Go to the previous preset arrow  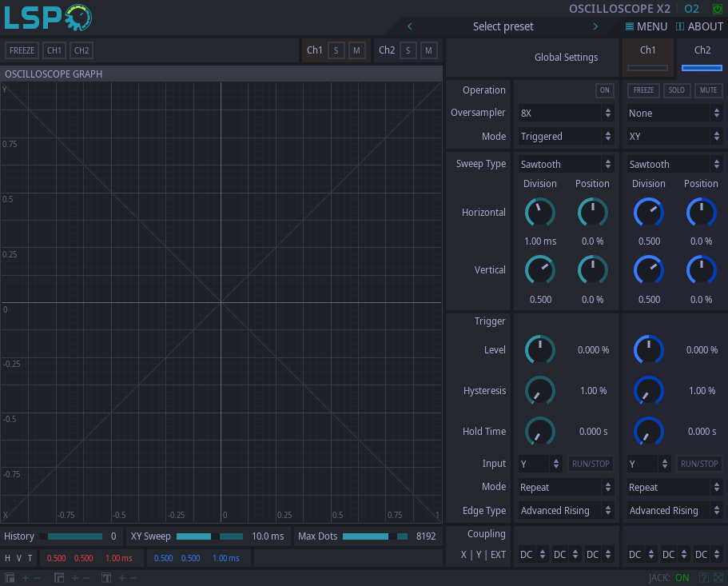coord(410,26)
